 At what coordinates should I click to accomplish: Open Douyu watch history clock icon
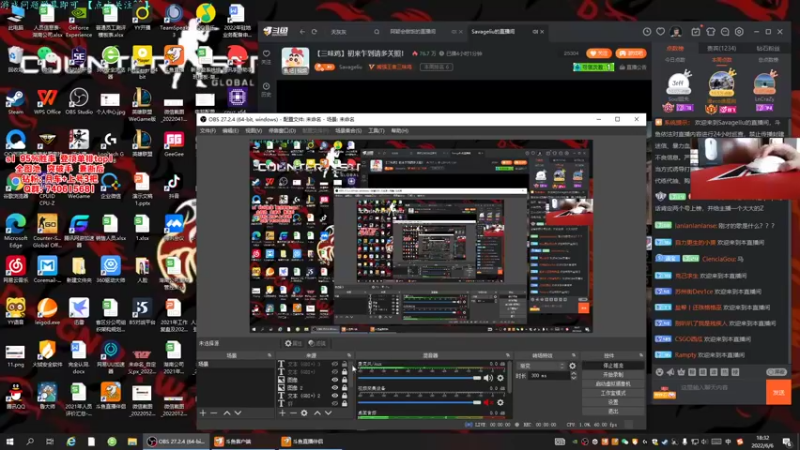pos(647,32)
